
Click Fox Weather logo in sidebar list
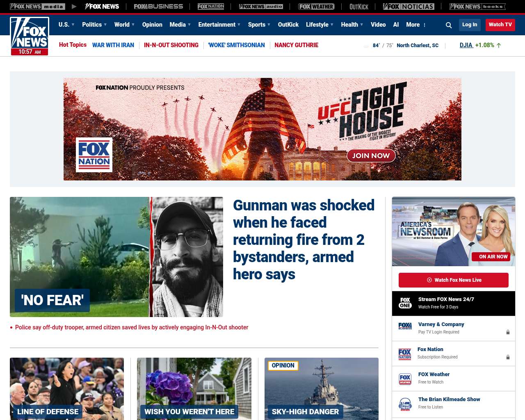pos(405,379)
